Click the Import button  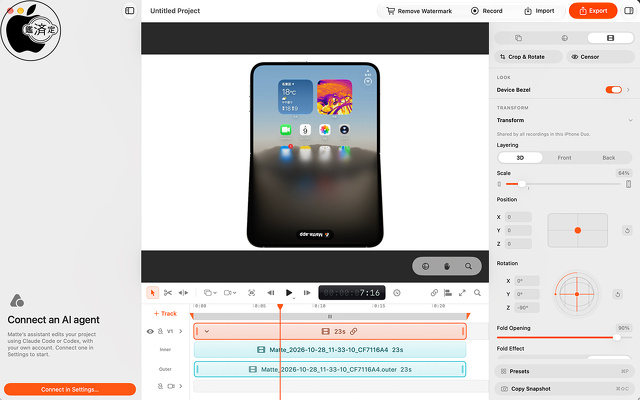[x=539, y=11]
